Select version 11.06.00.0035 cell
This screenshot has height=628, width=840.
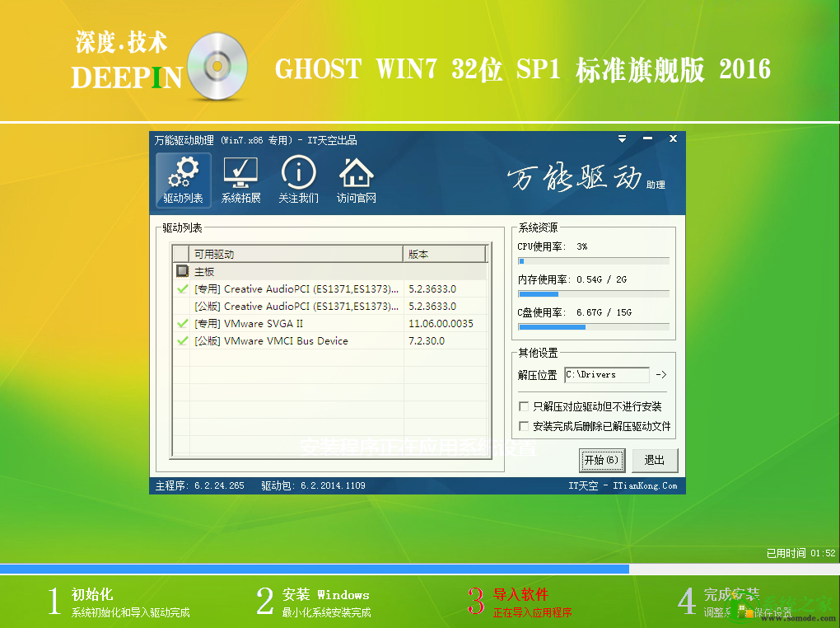[441, 323]
